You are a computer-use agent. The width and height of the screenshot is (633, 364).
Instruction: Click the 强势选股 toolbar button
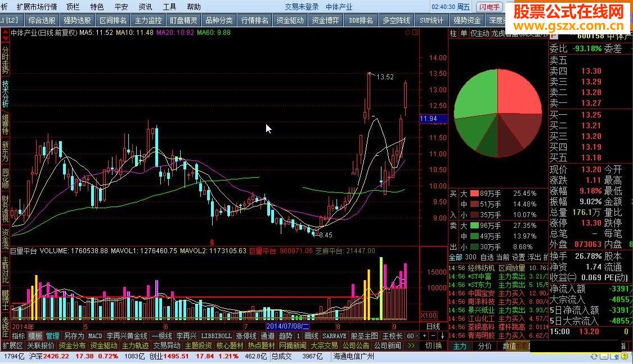click(77, 20)
